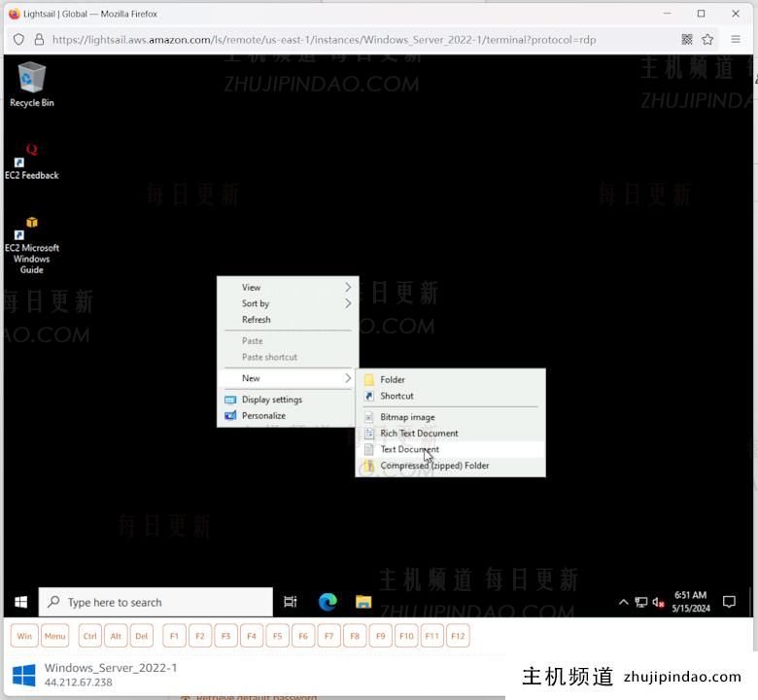Open the Firefox hamburger menu
Image resolution: width=758 pixels, height=700 pixels.
(x=736, y=40)
